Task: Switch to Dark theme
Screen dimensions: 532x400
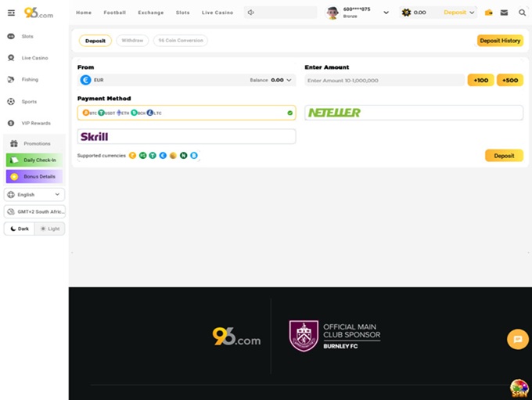Action: click(x=20, y=229)
